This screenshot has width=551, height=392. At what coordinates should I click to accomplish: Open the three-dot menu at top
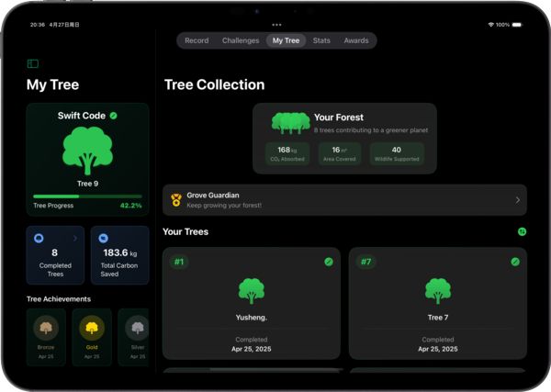276,24
